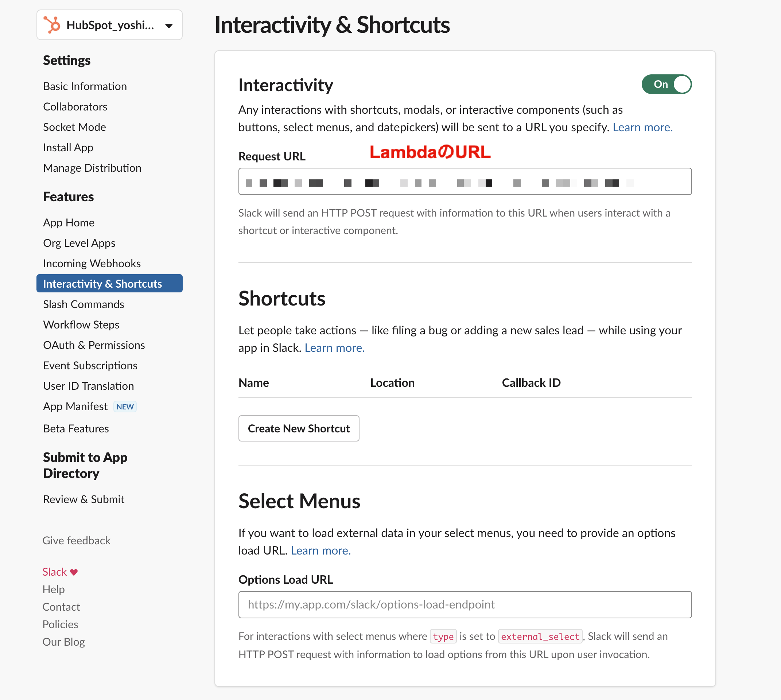
Task: Select Interactivity & Shortcuts in the sidebar
Action: click(x=102, y=283)
